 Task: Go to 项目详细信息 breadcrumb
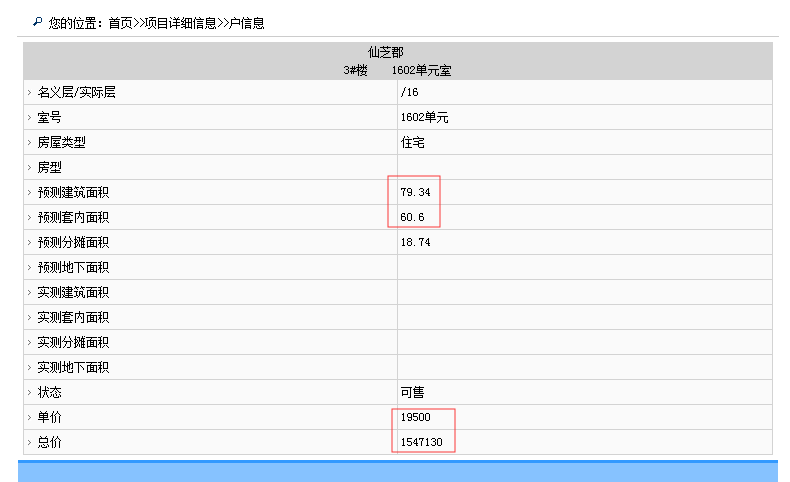point(180,23)
